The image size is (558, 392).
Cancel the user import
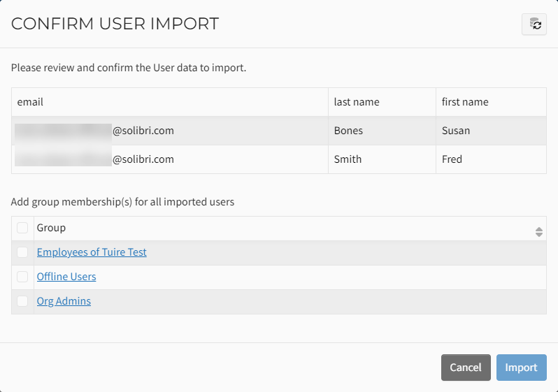(466, 368)
